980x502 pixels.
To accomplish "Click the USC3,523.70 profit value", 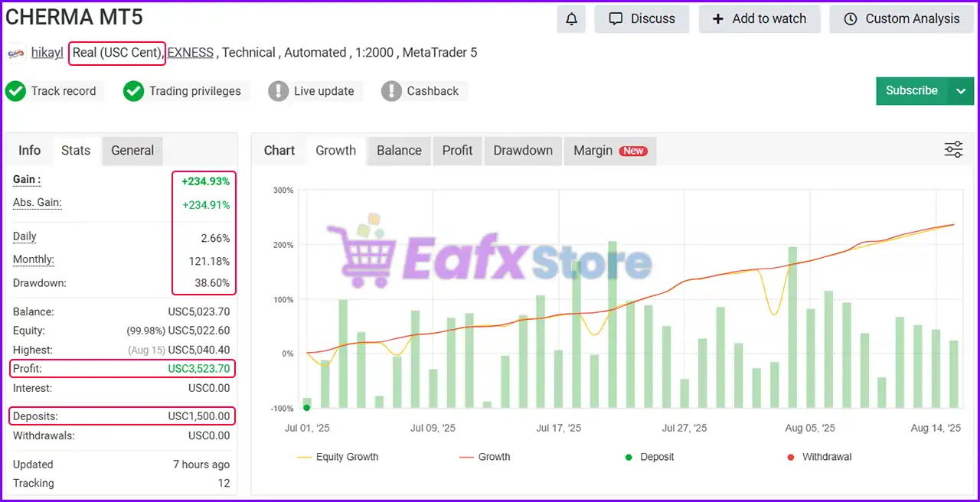I will click(x=199, y=369).
